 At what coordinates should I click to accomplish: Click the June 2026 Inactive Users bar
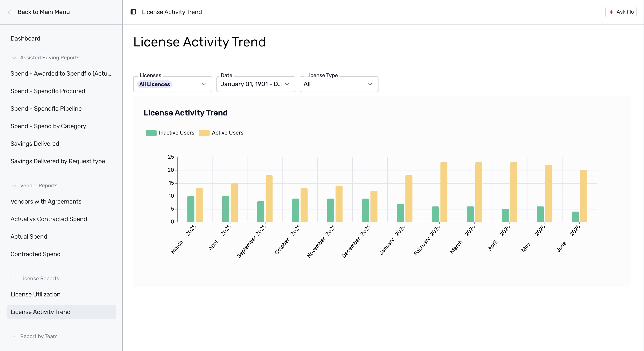point(575,217)
